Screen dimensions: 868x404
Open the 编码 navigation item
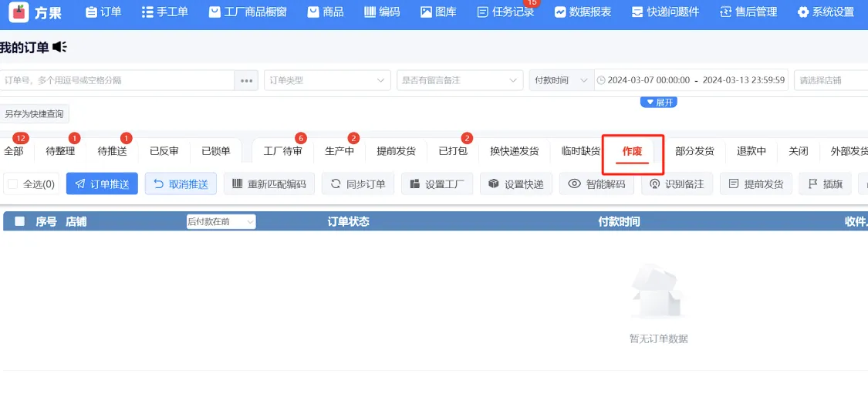click(381, 12)
